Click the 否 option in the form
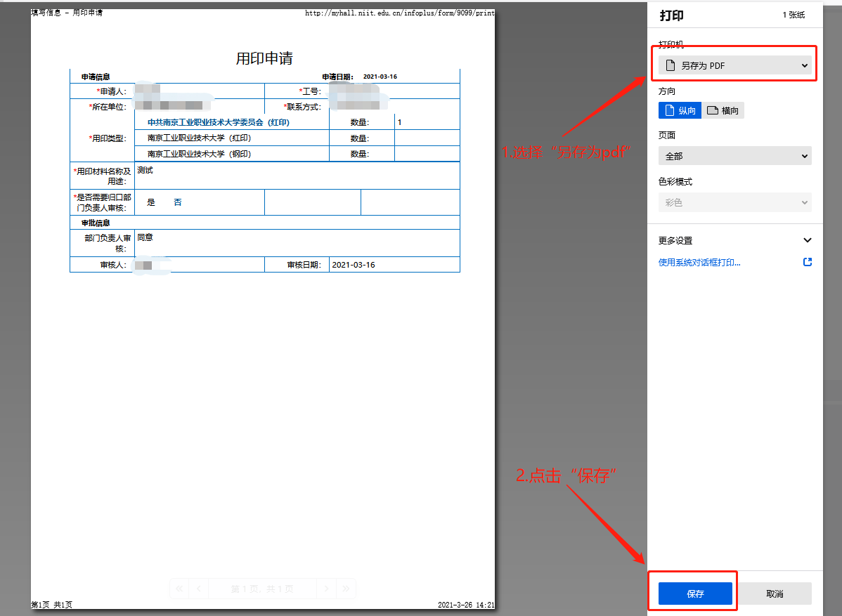Image resolution: width=842 pixels, height=616 pixels. pos(178,202)
